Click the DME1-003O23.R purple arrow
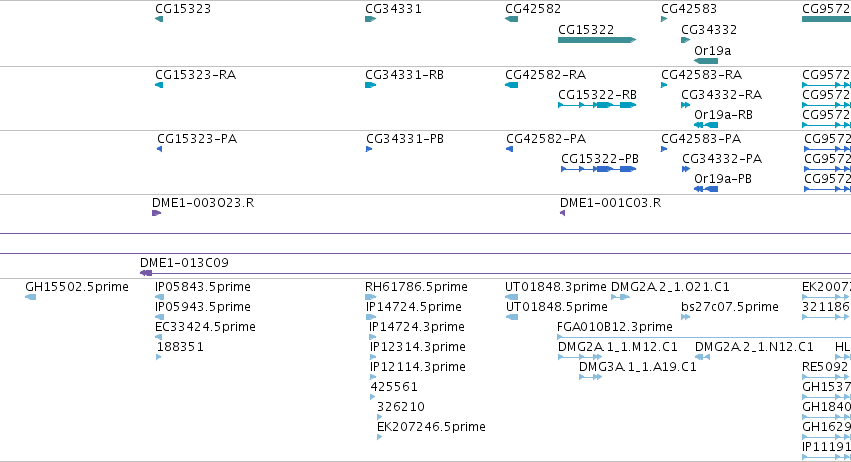Screen dimensions: 851x462 click(156, 213)
